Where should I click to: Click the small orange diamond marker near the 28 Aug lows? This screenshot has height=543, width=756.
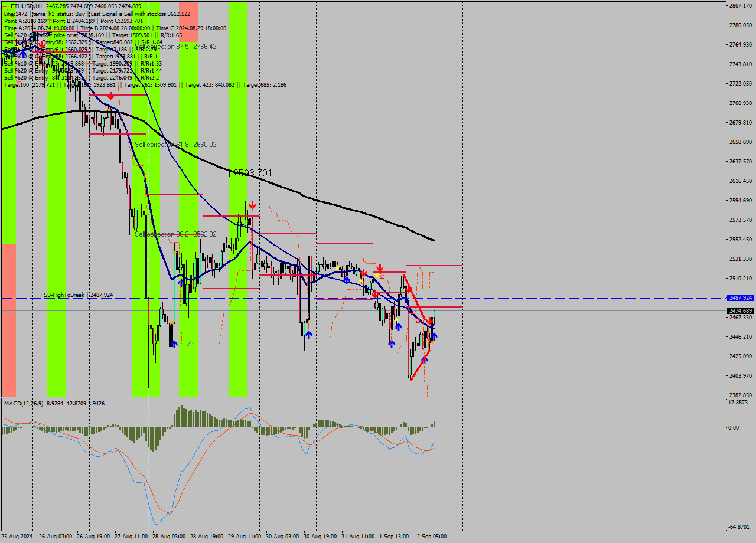pyautogui.click(x=190, y=344)
